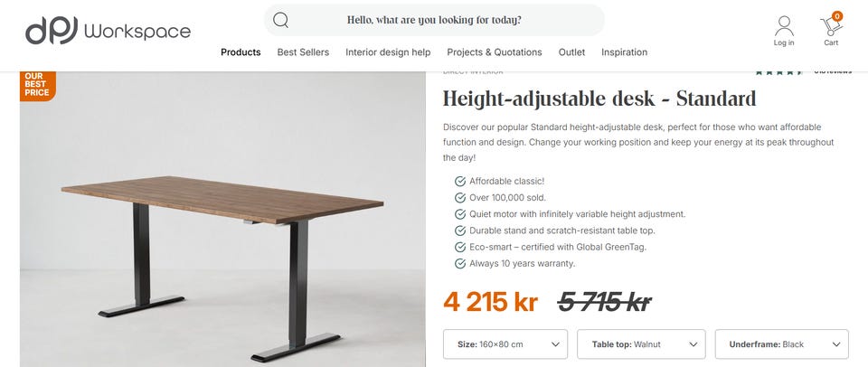Click the star rating icons

pyautogui.click(x=778, y=71)
